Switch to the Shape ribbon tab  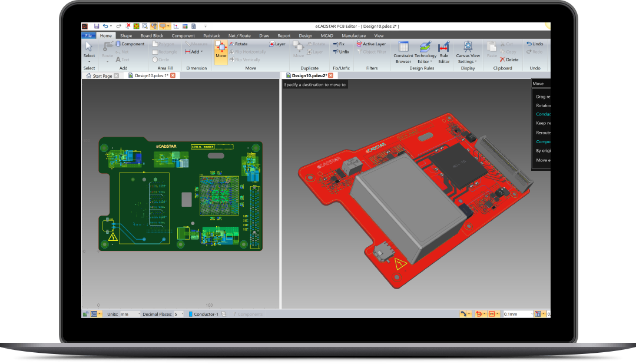click(126, 36)
